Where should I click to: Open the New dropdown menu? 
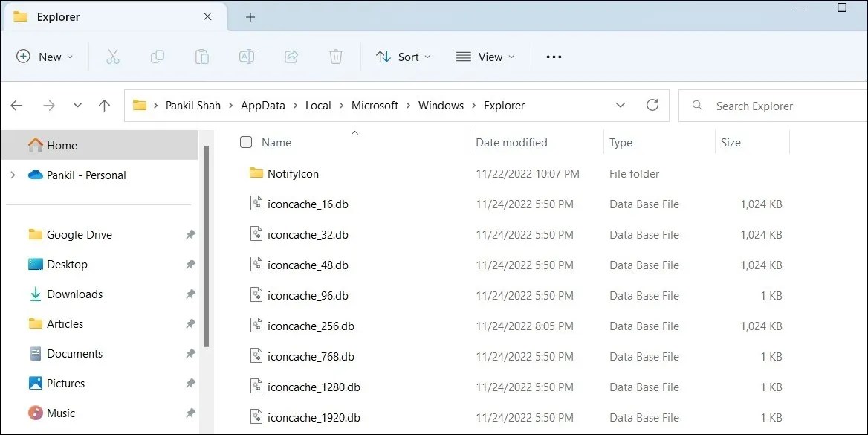(x=45, y=57)
